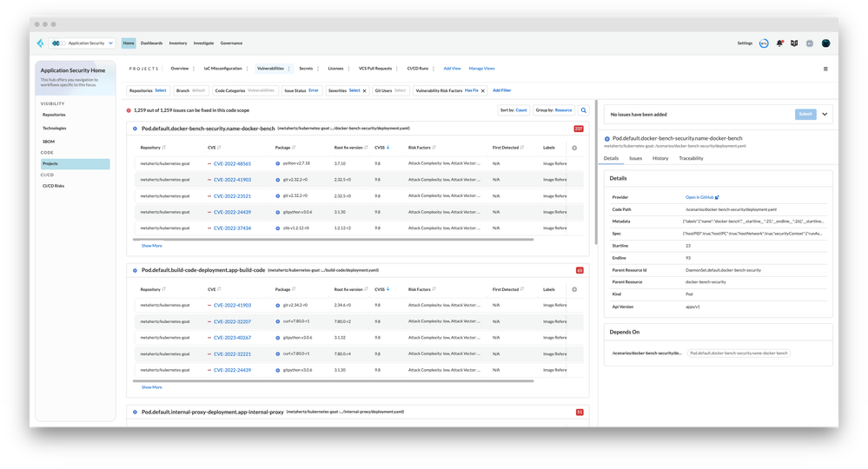The width and height of the screenshot is (868, 469).
Task: Open the Sort by Count dropdown
Action: (514, 110)
